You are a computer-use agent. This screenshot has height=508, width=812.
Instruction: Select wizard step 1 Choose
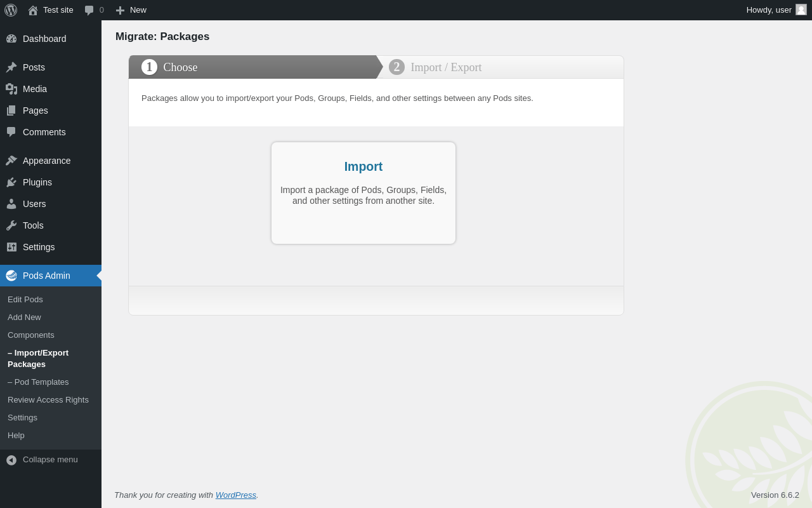click(x=180, y=67)
